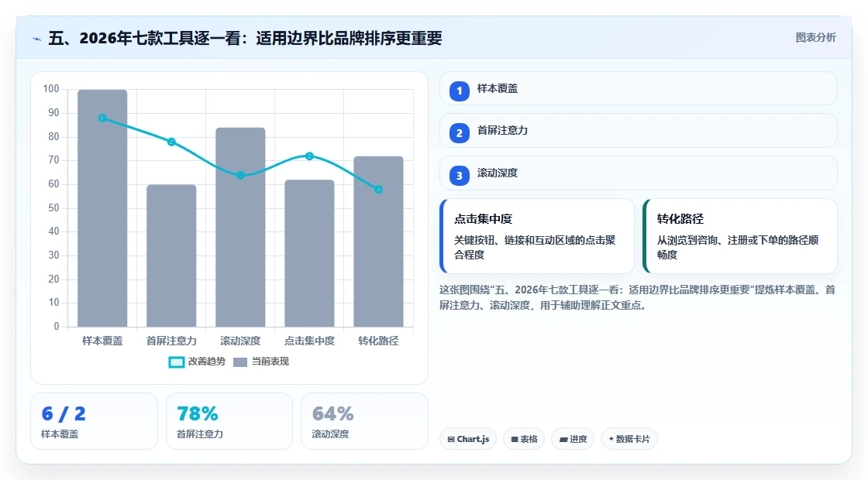Click the 表格 tag
The height and width of the screenshot is (480, 868).
[x=524, y=438]
